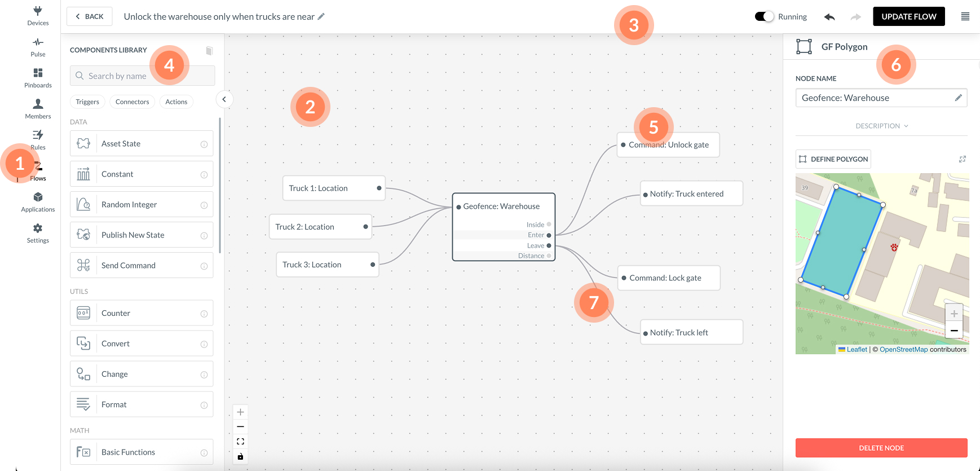The height and width of the screenshot is (471, 980).
Task: Open the Applications section icon
Action: (x=38, y=202)
